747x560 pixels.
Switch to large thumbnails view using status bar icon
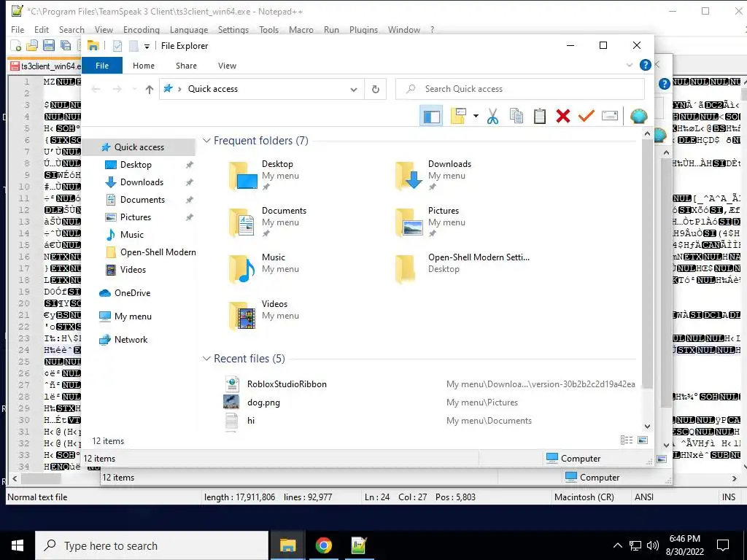pos(643,440)
